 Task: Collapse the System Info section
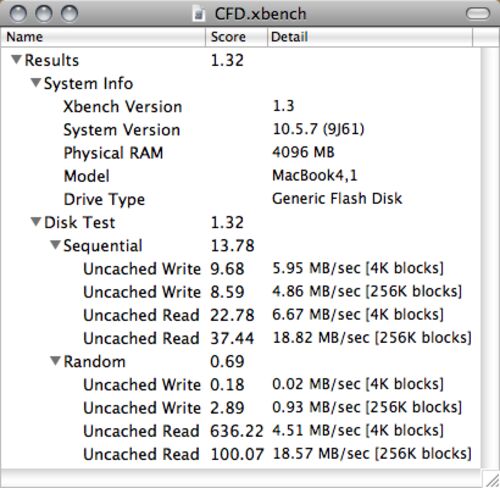click(x=36, y=83)
